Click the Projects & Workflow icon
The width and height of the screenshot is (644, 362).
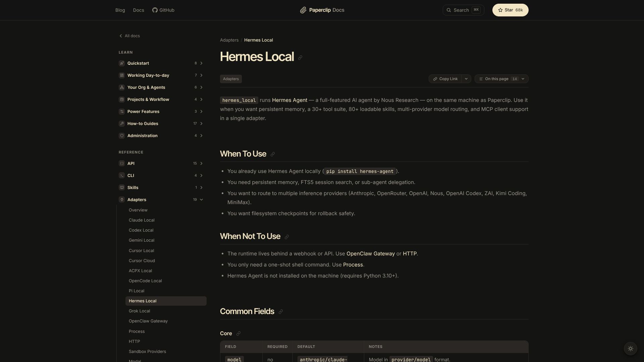point(122,100)
